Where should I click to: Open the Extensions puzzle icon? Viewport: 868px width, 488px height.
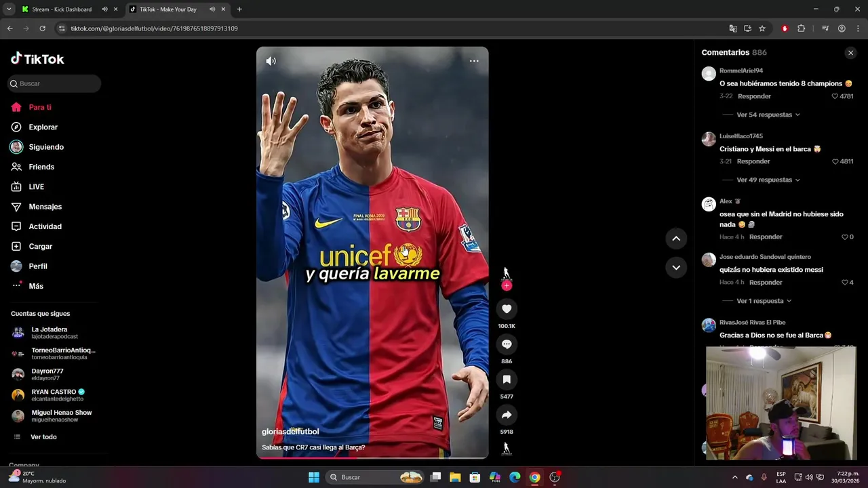802,28
